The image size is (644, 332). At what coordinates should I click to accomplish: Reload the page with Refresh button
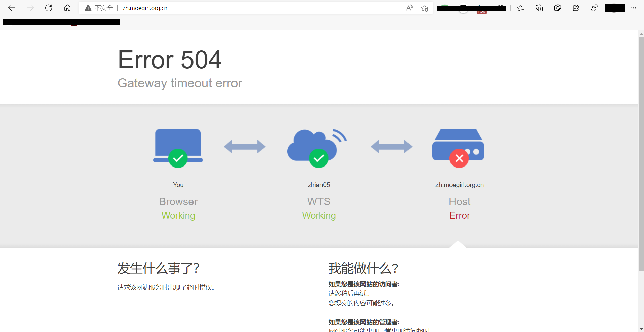point(49,8)
